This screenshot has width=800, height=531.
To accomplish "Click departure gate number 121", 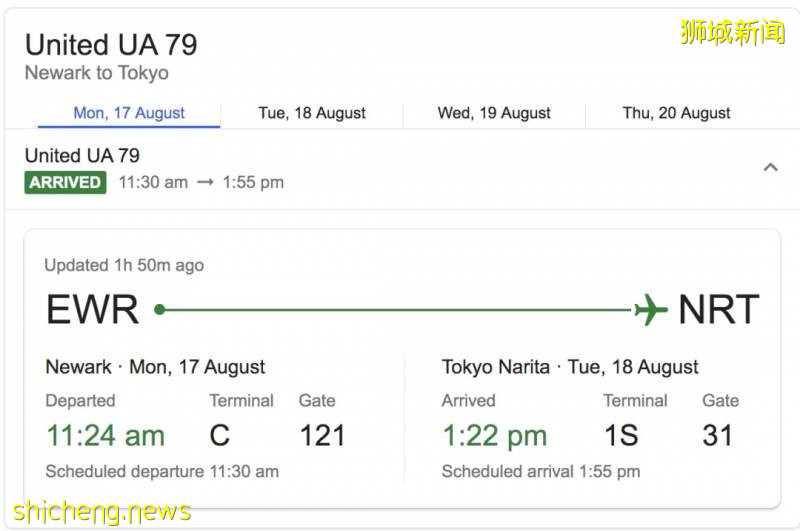I will click(x=321, y=435).
